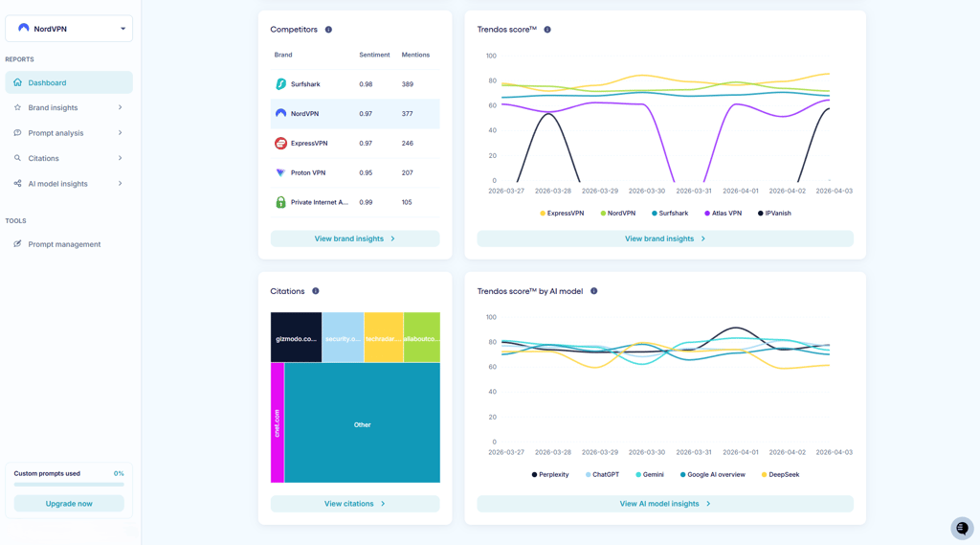The height and width of the screenshot is (545, 980).
Task: Go to Dashboard in sidebar
Action: coord(69,82)
